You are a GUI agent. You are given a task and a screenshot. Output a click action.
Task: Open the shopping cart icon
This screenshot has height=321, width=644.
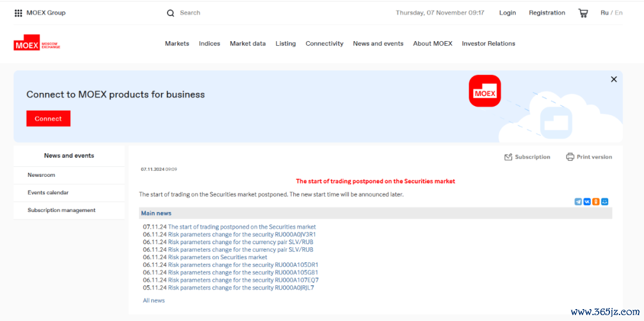click(x=583, y=13)
